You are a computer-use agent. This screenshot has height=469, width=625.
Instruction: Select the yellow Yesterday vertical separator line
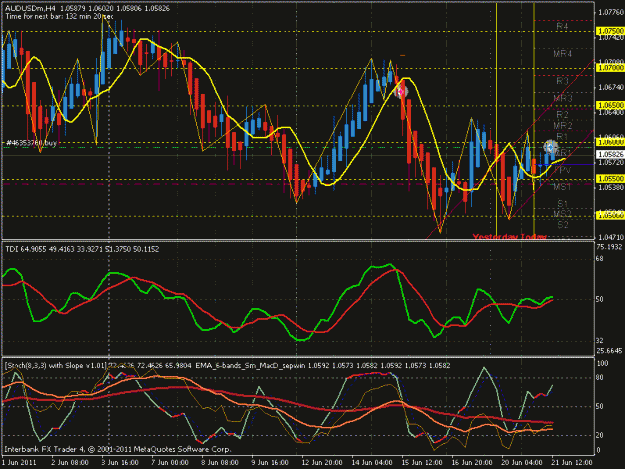496,120
